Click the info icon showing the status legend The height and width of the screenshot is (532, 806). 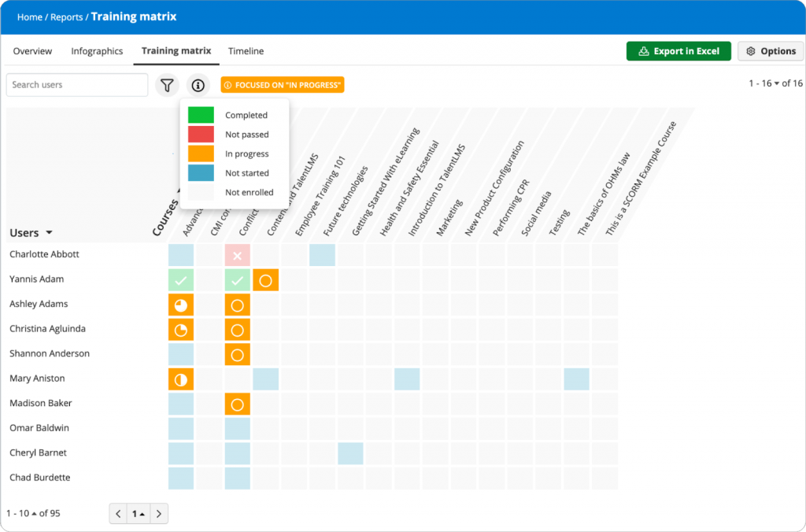[198, 85]
